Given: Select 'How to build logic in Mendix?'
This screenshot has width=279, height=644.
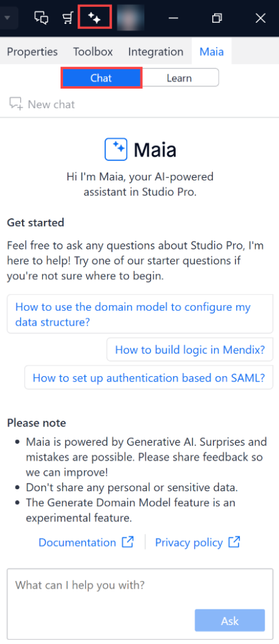Looking at the screenshot, I should [190, 350].
